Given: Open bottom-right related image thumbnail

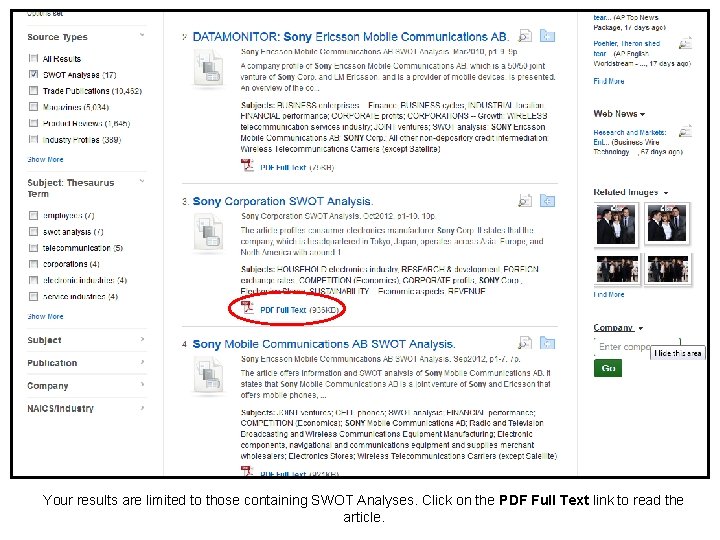Looking at the screenshot, I should click(668, 269).
